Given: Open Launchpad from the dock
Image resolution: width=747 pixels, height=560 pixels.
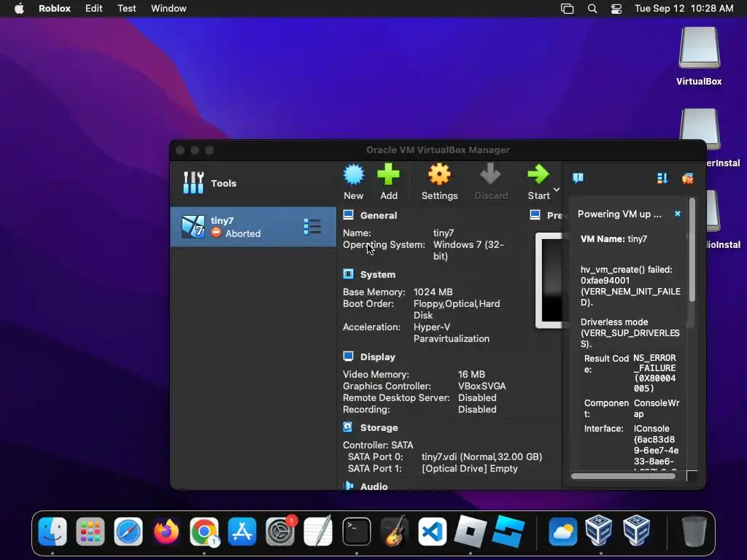Looking at the screenshot, I should (90, 531).
